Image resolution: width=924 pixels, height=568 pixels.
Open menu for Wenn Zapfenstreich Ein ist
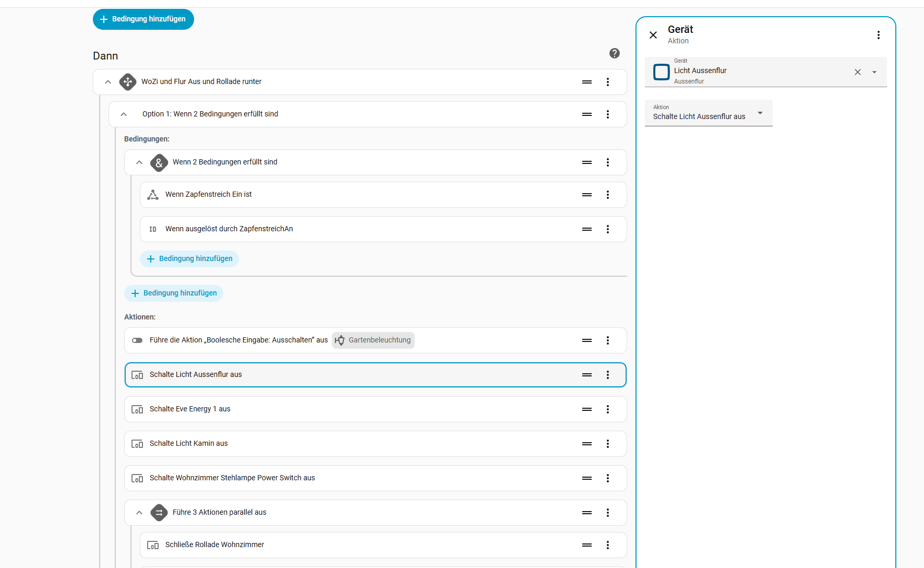(608, 195)
